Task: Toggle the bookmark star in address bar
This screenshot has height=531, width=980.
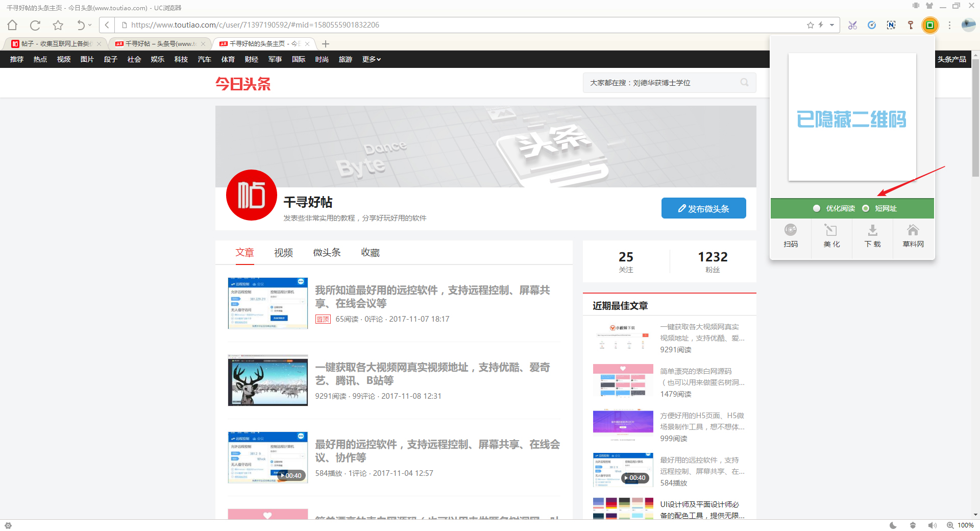Action: [811, 25]
